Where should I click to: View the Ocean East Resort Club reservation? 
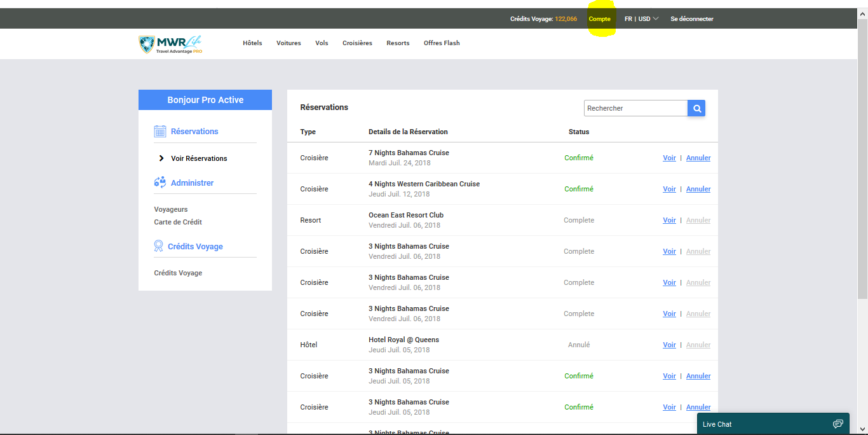coord(669,220)
